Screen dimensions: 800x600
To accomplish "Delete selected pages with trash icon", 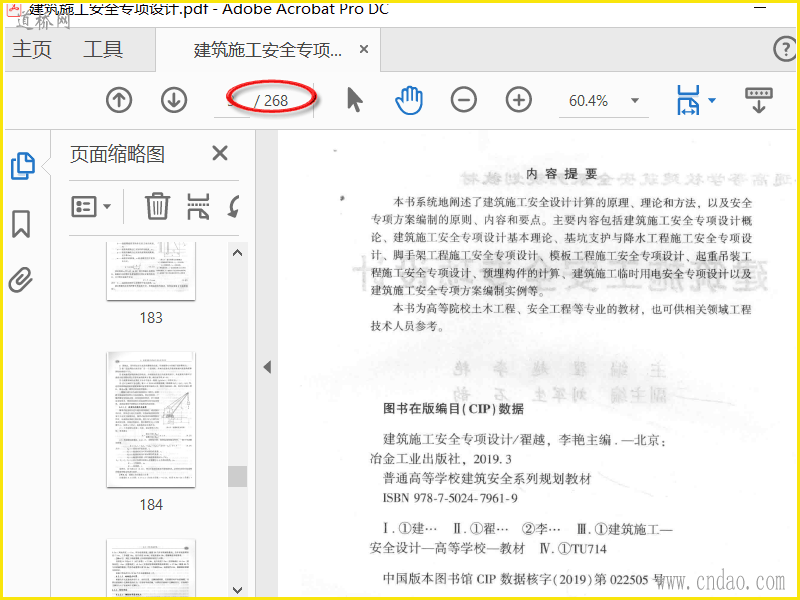I will point(157,206).
